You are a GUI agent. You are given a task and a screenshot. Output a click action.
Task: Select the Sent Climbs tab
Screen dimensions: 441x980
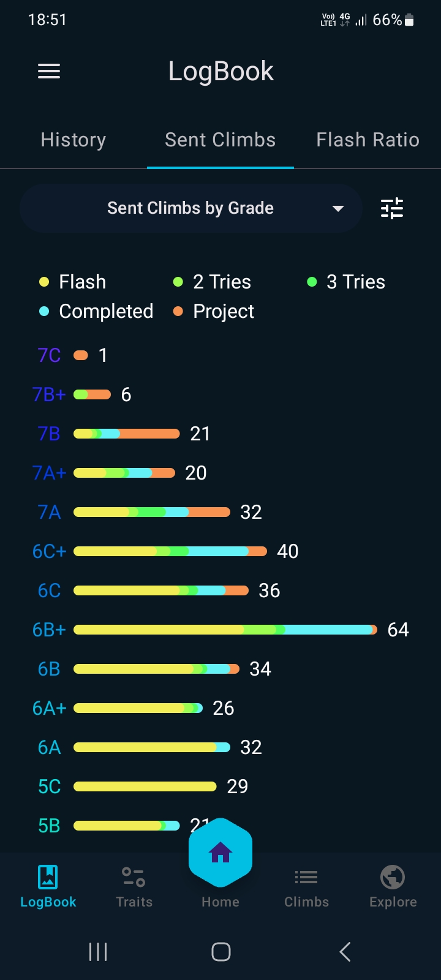coord(221,140)
